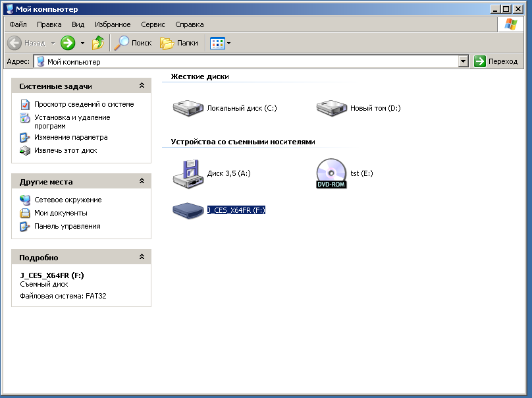
Task: Click the Панель управления icon
Action: coord(25,226)
